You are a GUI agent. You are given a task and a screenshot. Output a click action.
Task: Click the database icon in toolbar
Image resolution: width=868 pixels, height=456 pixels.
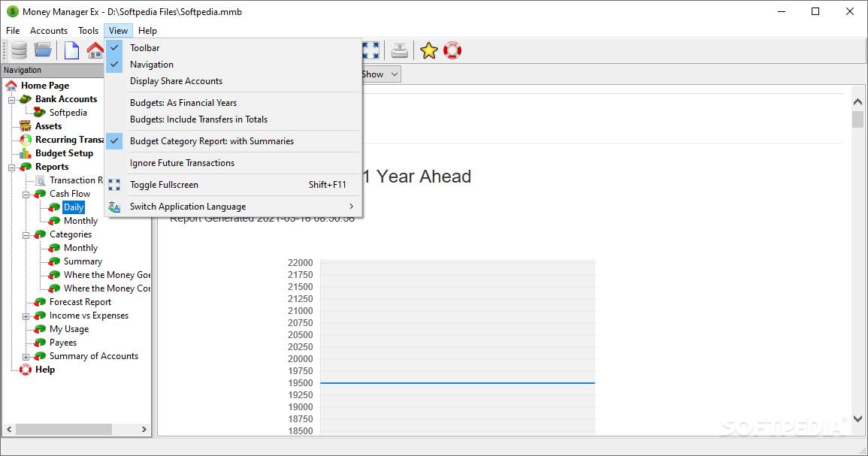point(19,50)
